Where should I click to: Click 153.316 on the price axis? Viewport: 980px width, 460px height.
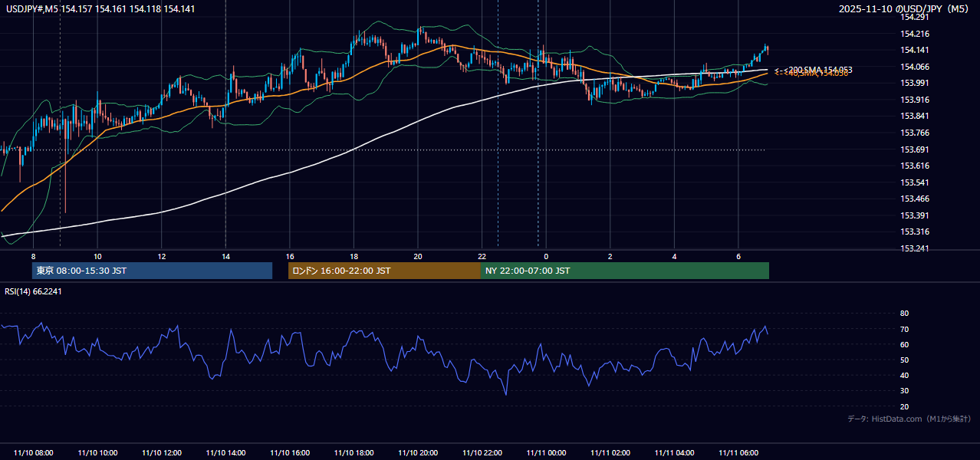[x=916, y=232]
